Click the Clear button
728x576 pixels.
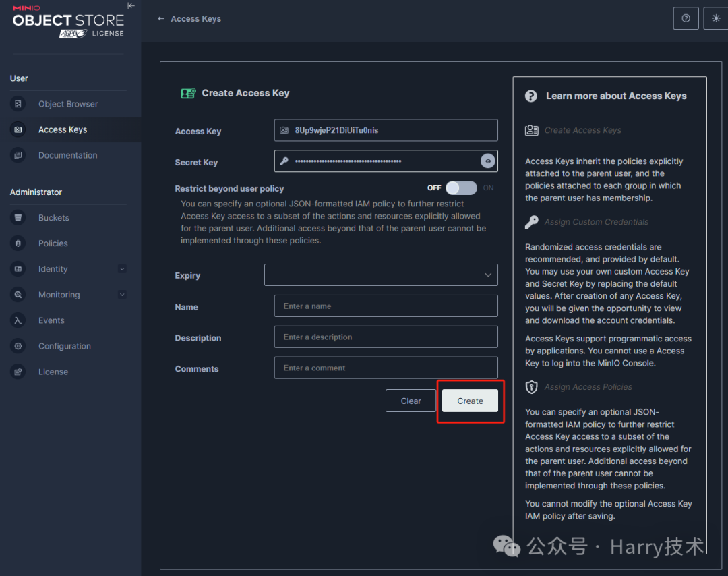[411, 401]
